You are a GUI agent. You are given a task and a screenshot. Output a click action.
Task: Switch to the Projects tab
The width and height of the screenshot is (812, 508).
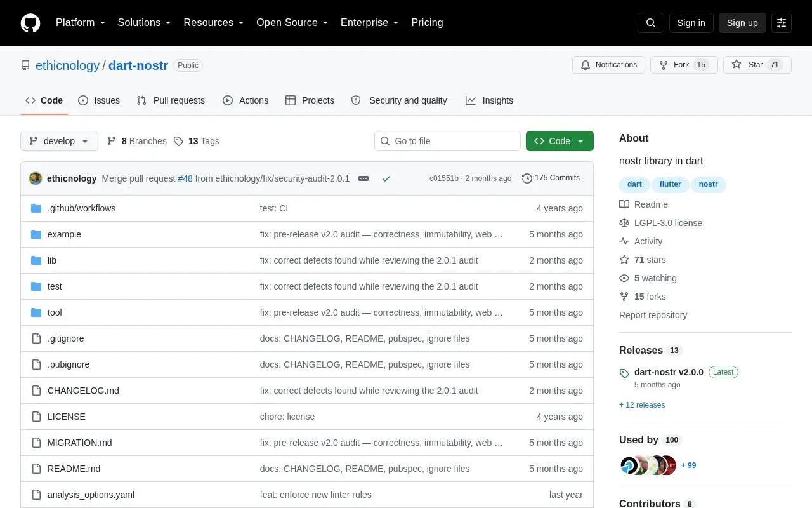pyautogui.click(x=310, y=100)
